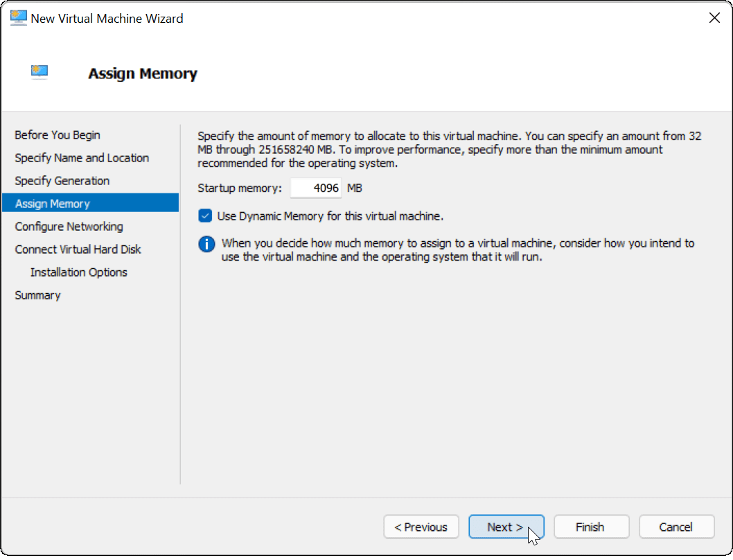
Task: Click the blue information icon
Action: click(206, 245)
